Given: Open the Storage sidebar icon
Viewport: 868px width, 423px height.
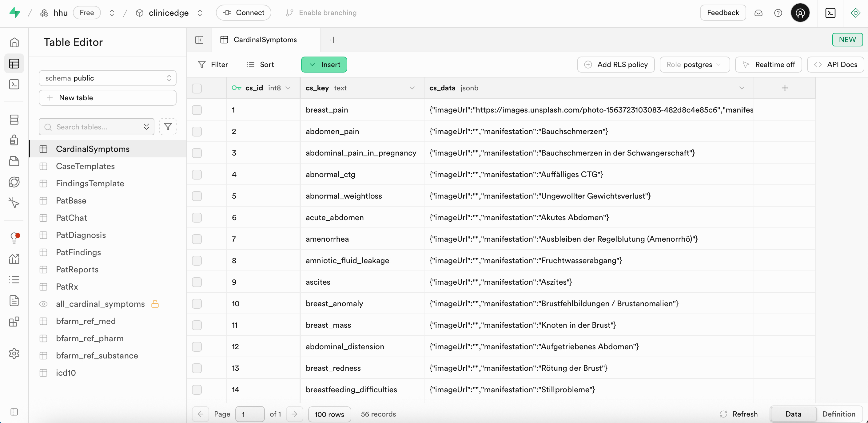Looking at the screenshot, I should point(14,161).
